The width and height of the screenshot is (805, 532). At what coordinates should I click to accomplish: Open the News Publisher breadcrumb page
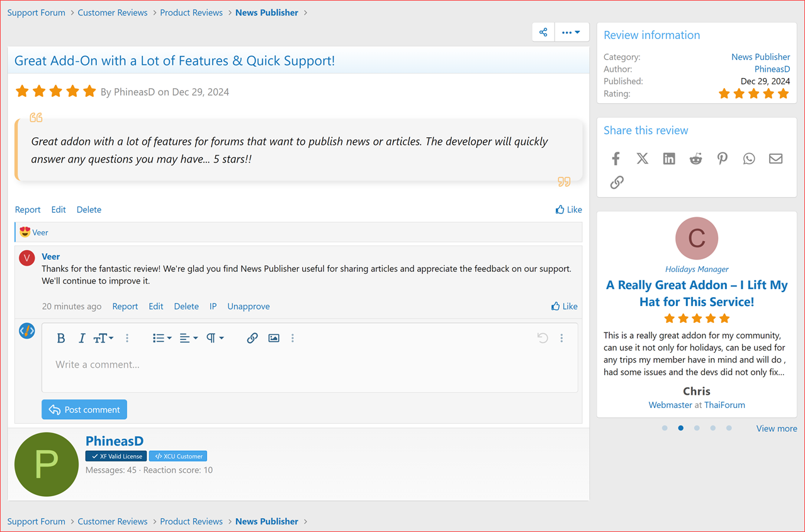[266, 12]
